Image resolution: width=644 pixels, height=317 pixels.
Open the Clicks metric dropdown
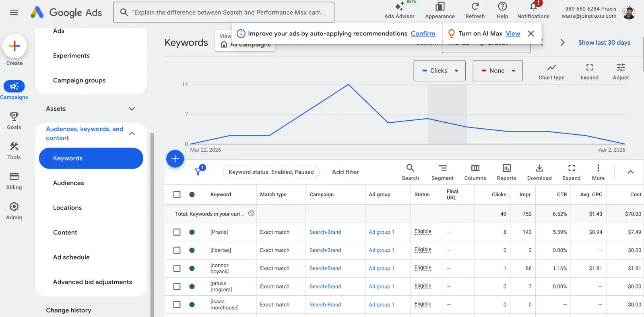pyautogui.click(x=440, y=71)
